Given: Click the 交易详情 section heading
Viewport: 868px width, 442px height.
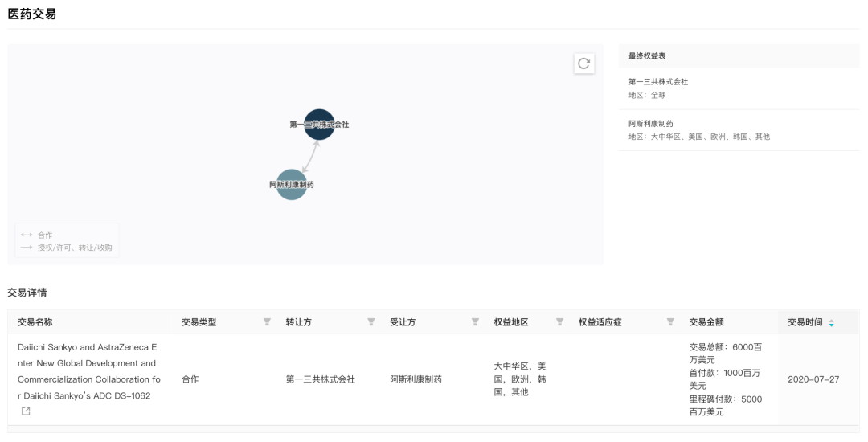Looking at the screenshot, I should tap(27, 293).
